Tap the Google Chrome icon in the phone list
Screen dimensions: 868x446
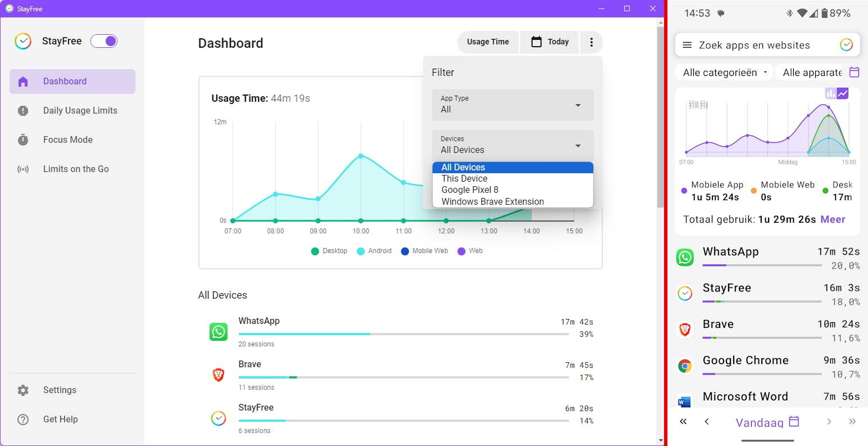(x=685, y=366)
